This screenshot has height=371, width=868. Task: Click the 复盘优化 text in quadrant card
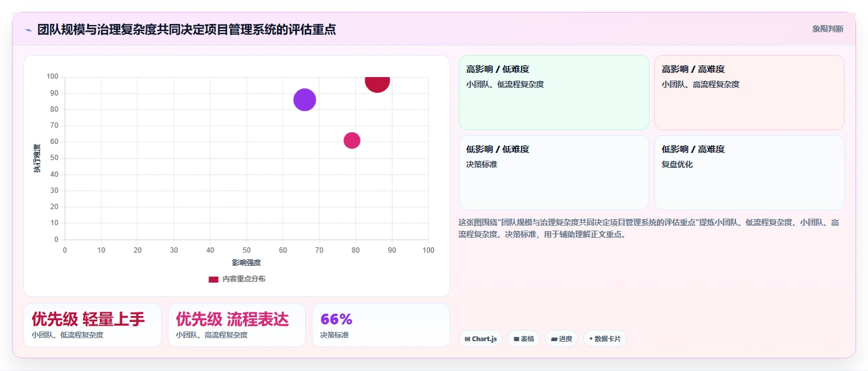(677, 164)
